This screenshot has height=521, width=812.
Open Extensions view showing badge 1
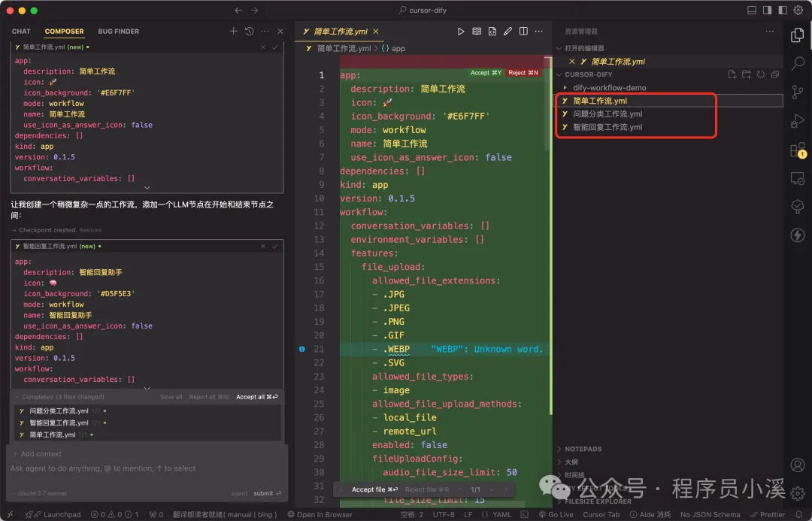tap(796, 149)
